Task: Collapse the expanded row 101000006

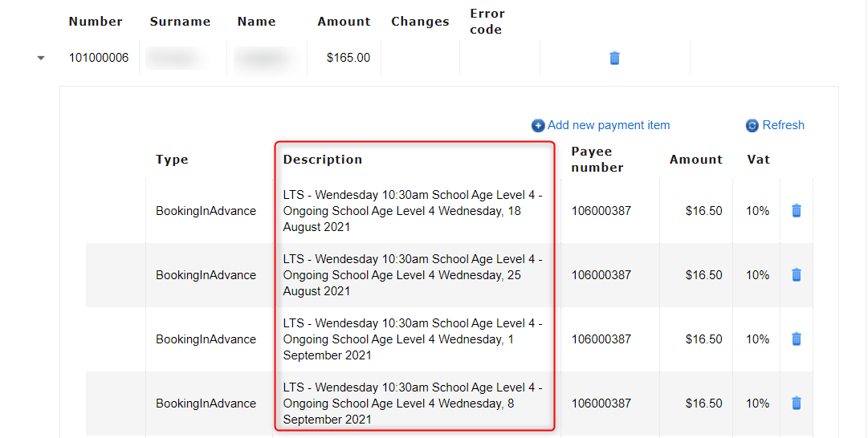Action: [41, 58]
